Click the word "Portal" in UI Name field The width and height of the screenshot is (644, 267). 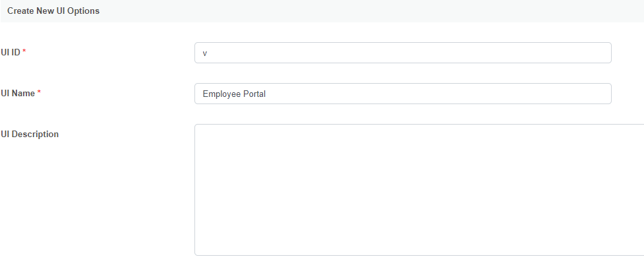tap(254, 94)
